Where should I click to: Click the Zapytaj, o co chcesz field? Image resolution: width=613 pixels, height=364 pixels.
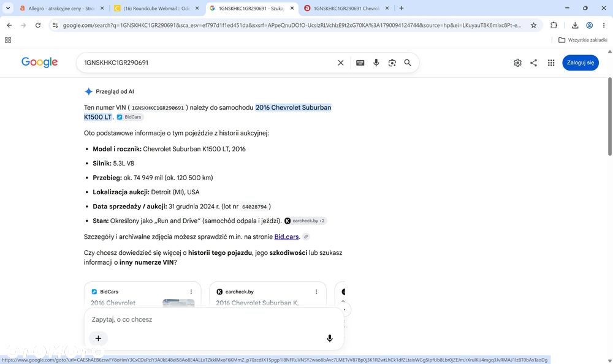tap(214, 319)
